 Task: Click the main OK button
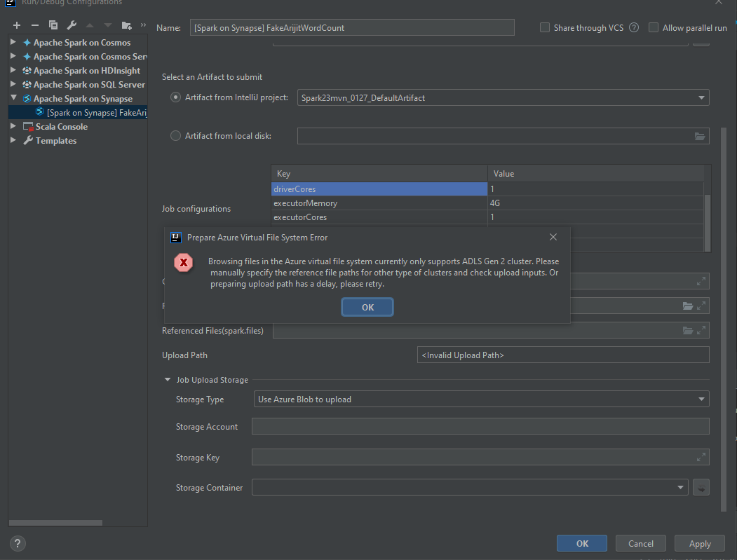click(582, 544)
